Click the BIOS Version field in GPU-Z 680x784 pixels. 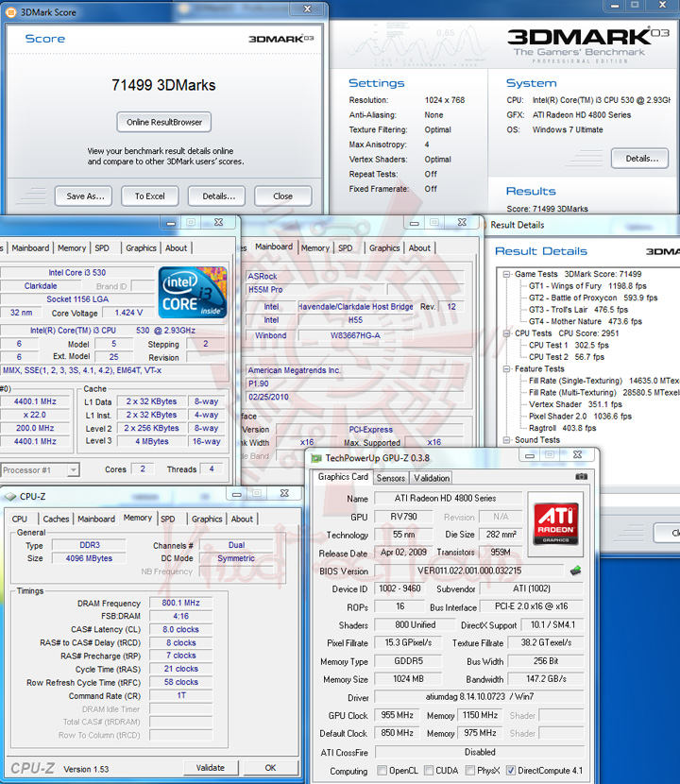(x=469, y=571)
